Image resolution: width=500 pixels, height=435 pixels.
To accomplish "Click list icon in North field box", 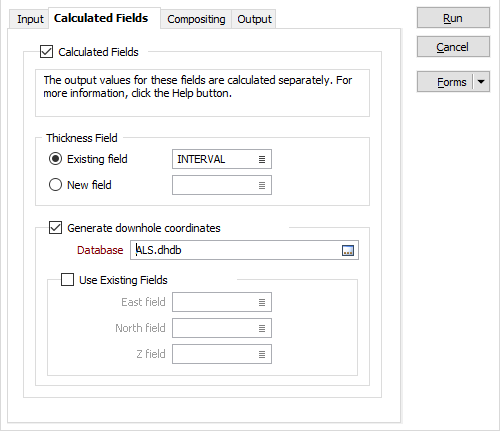I will click(x=262, y=328).
